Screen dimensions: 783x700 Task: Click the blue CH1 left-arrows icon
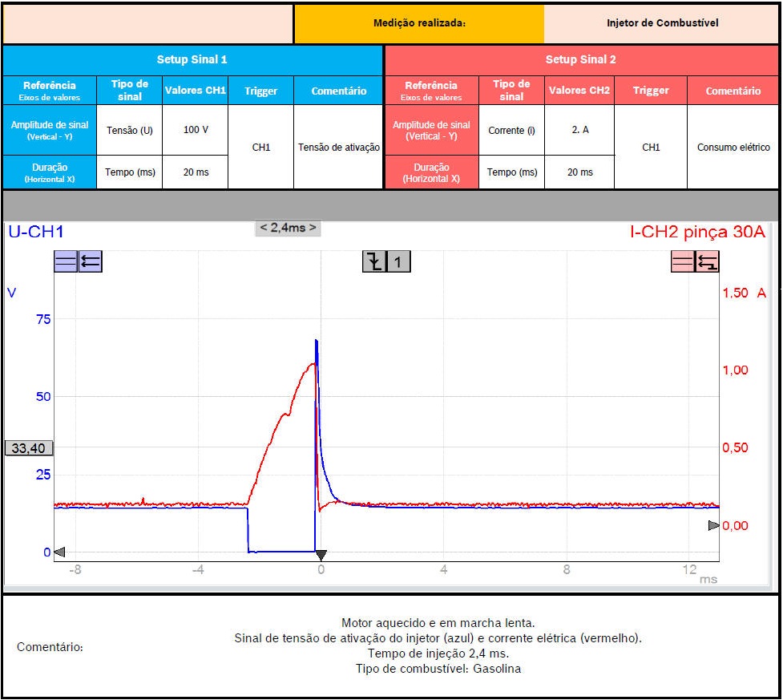(90, 261)
